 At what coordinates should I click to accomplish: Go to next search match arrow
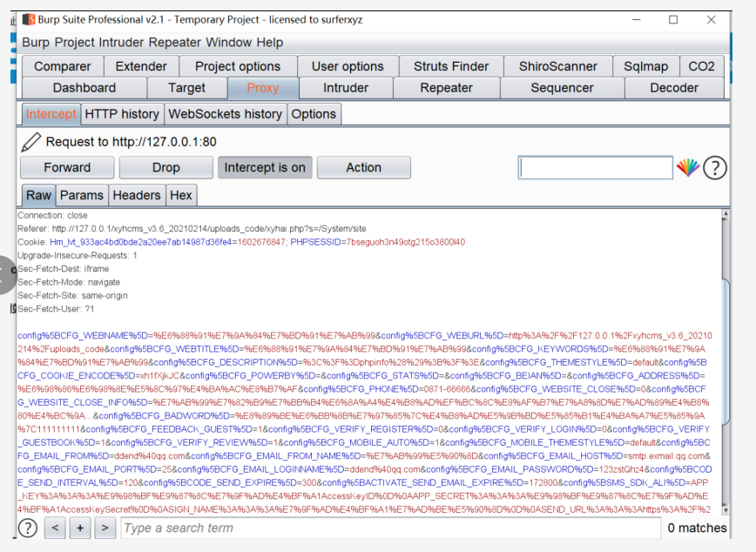click(105, 528)
